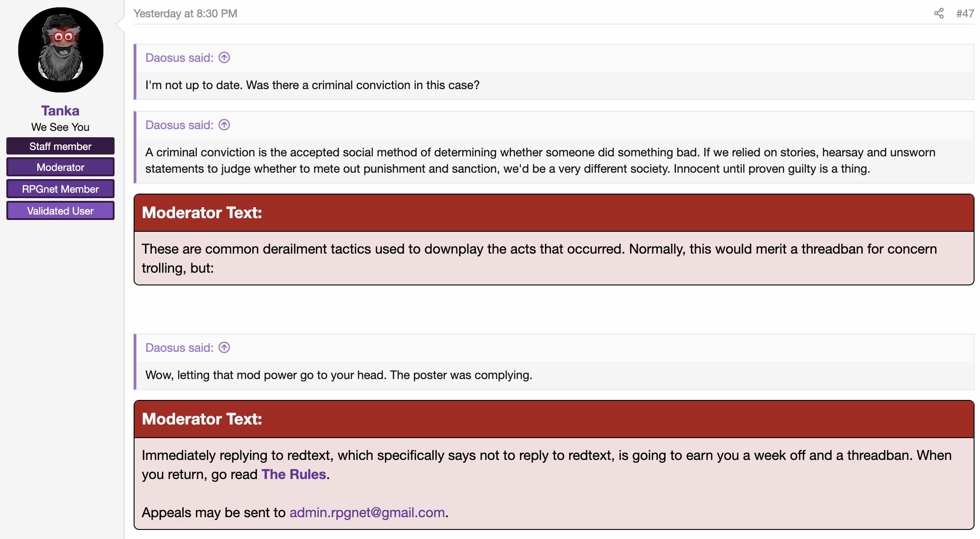Click 'Daosus said:' above 'Wow, letting that mod power'
The width and height of the screenshot is (980, 539).
click(180, 348)
